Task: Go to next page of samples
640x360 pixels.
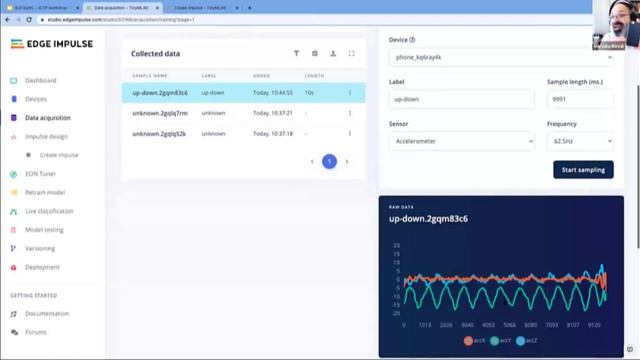Action: (347, 162)
